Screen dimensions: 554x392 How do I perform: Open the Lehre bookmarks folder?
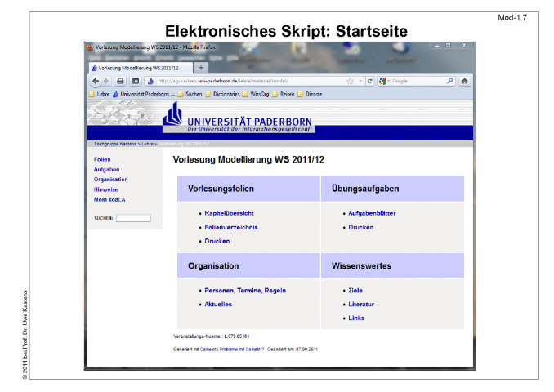pyautogui.click(x=100, y=94)
